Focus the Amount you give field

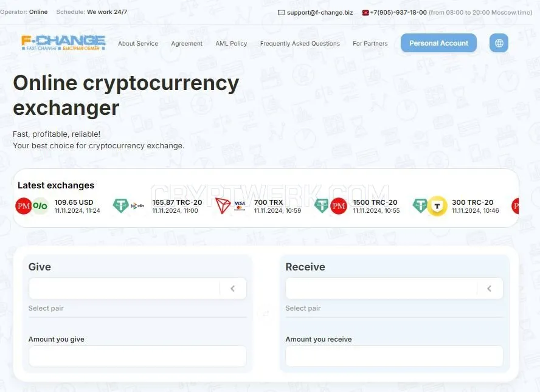pyautogui.click(x=137, y=356)
